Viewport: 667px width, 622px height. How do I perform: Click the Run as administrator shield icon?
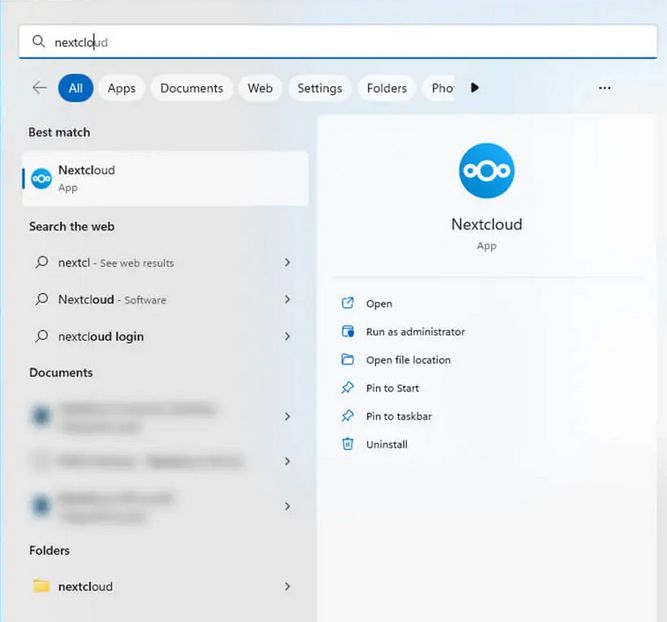(348, 331)
